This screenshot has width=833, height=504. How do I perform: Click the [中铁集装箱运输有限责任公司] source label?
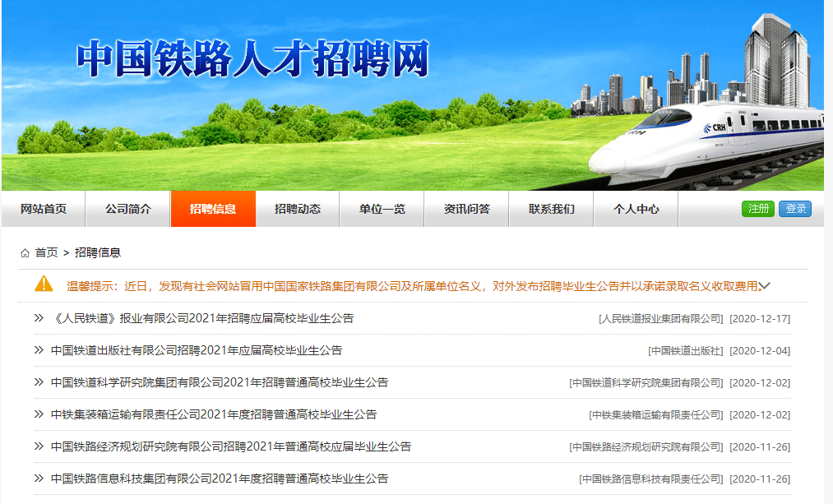[x=656, y=414]
